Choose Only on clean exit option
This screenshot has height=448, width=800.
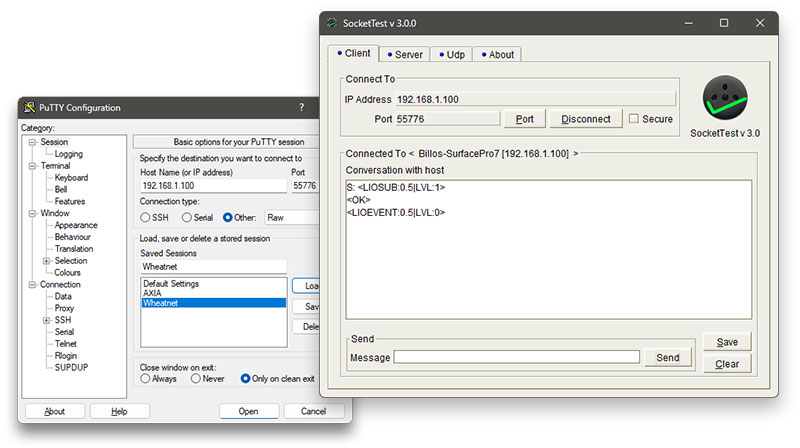point(245,379)
